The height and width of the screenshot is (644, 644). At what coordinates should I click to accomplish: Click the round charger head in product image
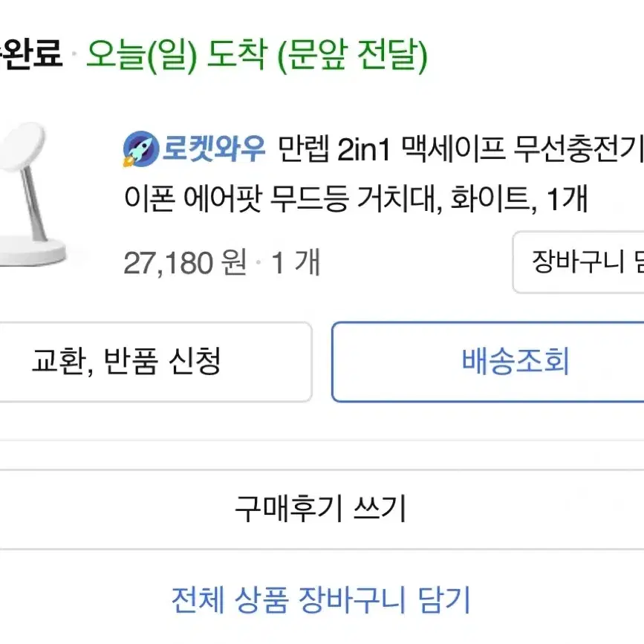[x=21, y=147]
